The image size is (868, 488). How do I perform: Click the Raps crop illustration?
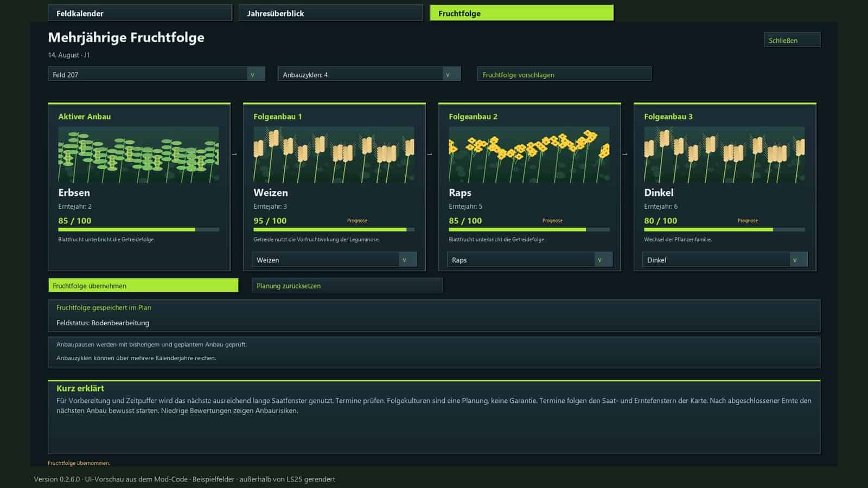pyautogui.click(x=529, y=155)
